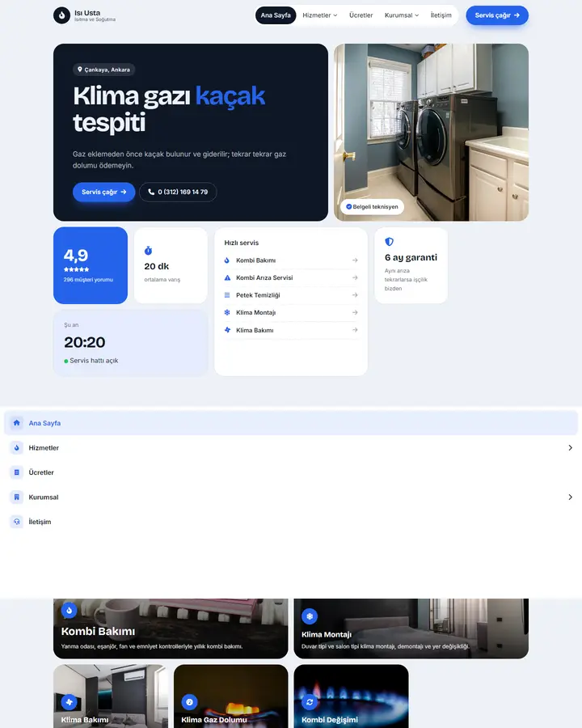582x728 pixels.
Task: Click the stopwatch icon above 20 dk
Action: [148, 251]
